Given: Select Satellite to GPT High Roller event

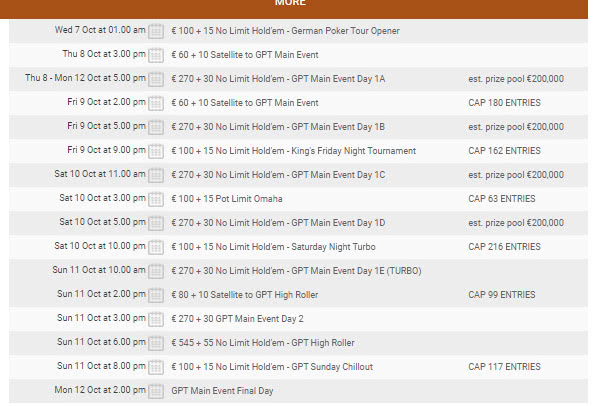Looking at the screenshot, I should pyautogui.click(x=245, y=295).
